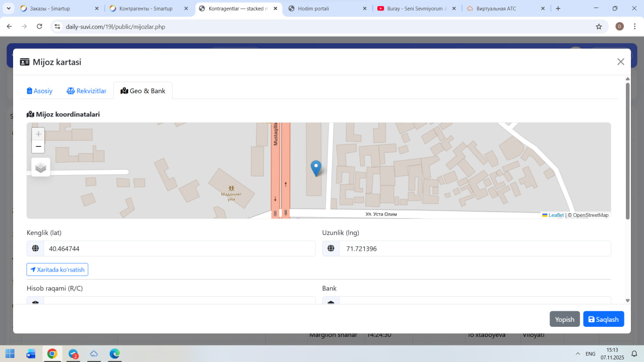644x362 pixels.
Task: Click the Yopish button
Action: coord(565,319)
